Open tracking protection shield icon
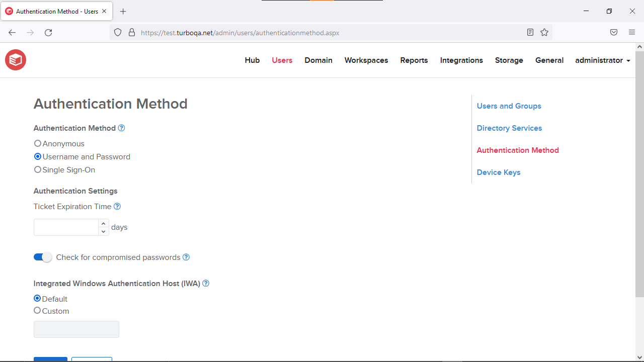 (x=118, y=33)
